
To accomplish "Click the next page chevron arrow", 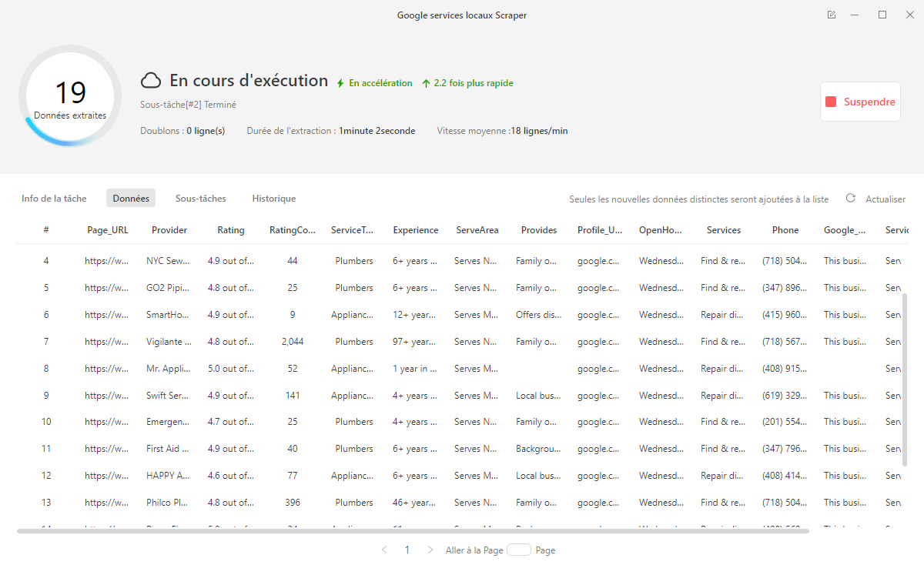I will (x=430, y=550).
